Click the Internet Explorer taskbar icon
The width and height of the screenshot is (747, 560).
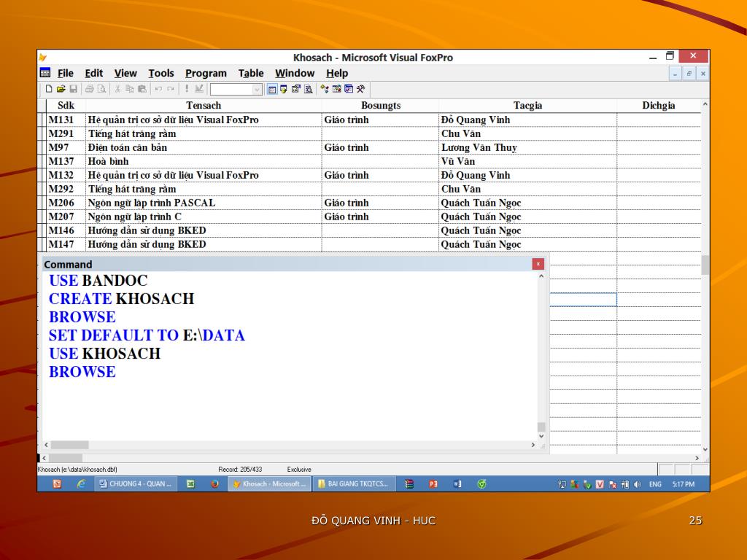(x=82, y=484)
